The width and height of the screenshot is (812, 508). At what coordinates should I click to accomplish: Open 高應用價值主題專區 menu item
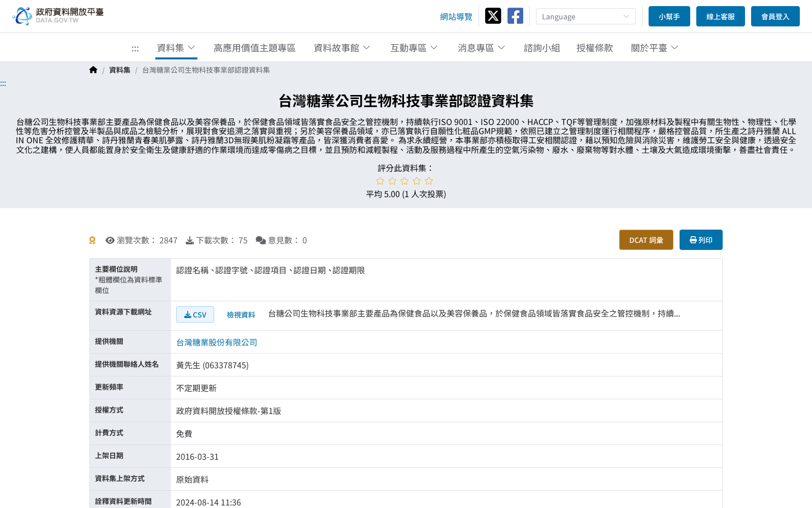(254, 48)
